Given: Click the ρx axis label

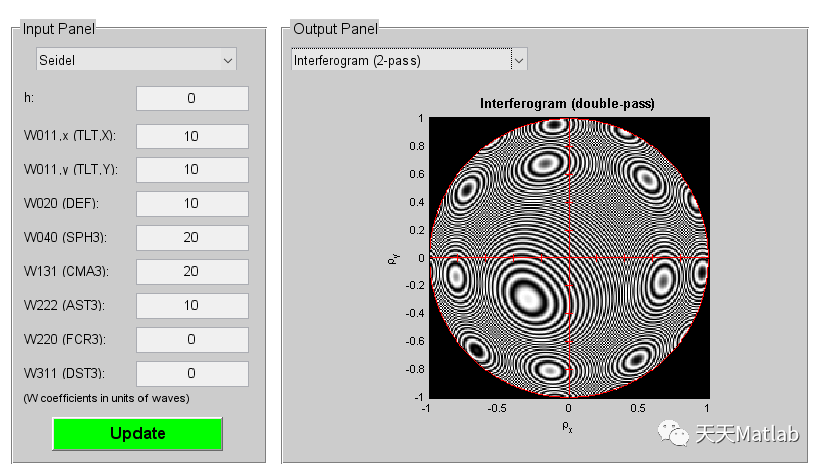Looking at the screenshot, I should (x=567, y=426).
